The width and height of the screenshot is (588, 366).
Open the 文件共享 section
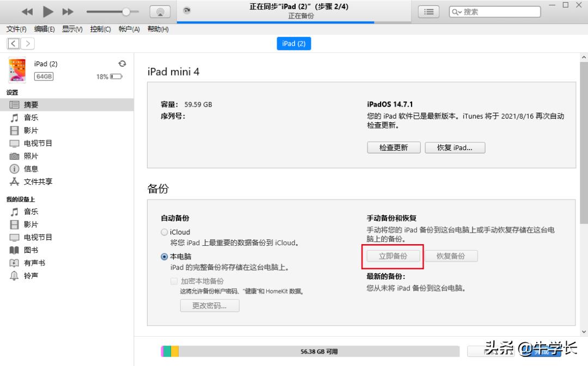(x=38, y=182)
